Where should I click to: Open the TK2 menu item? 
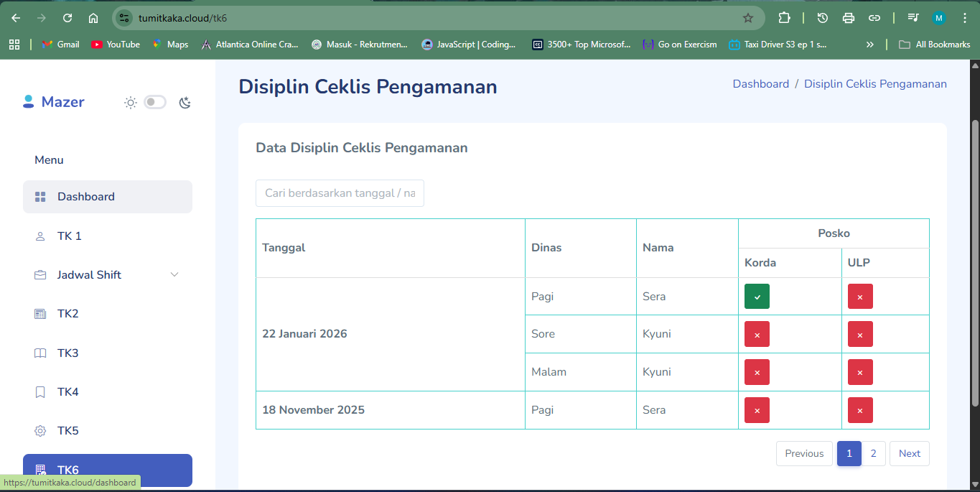(68, 314)
